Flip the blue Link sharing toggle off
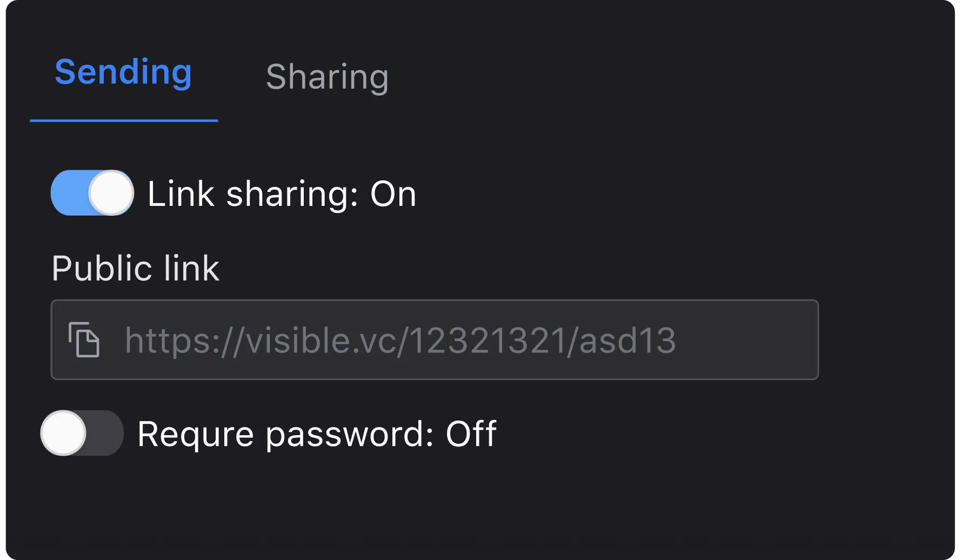961x560 pixels. [91, 194]
